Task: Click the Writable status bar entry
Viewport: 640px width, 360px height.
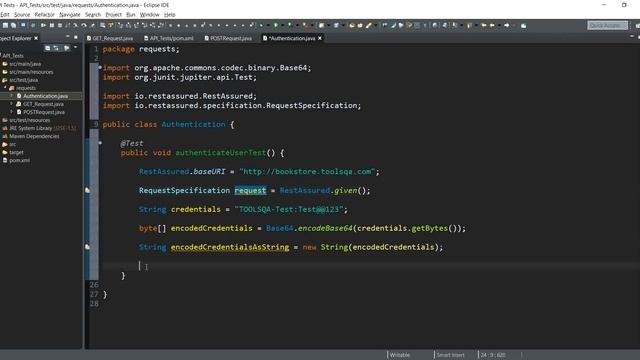Action: (x=400, y=355)
